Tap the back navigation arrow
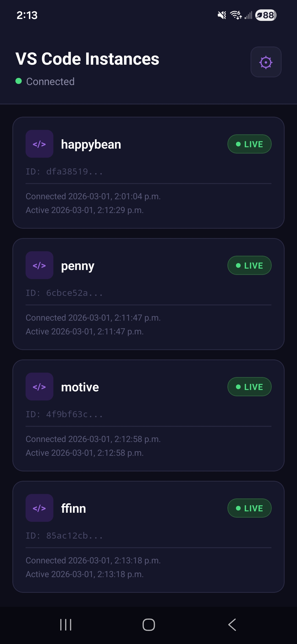297x644 pixels. pos(232,625)
